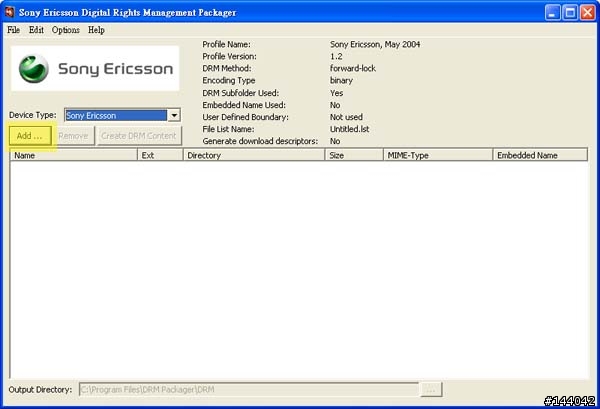Image resolution: width=600 pixels, height=409 pixels.
Task: Click the 'Encoding Type' label
Action: (x=228, y=81)
